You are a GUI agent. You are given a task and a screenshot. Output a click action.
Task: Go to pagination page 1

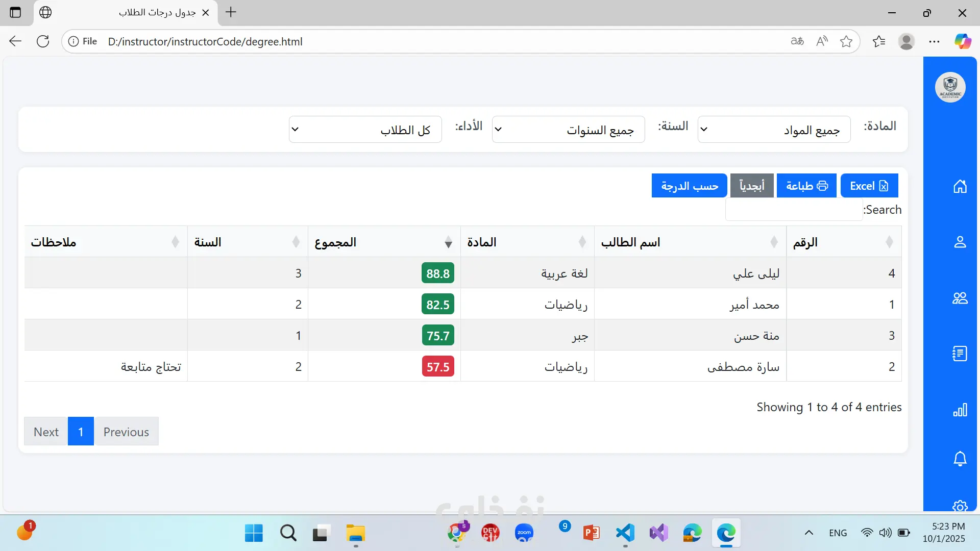coord(81,432)
